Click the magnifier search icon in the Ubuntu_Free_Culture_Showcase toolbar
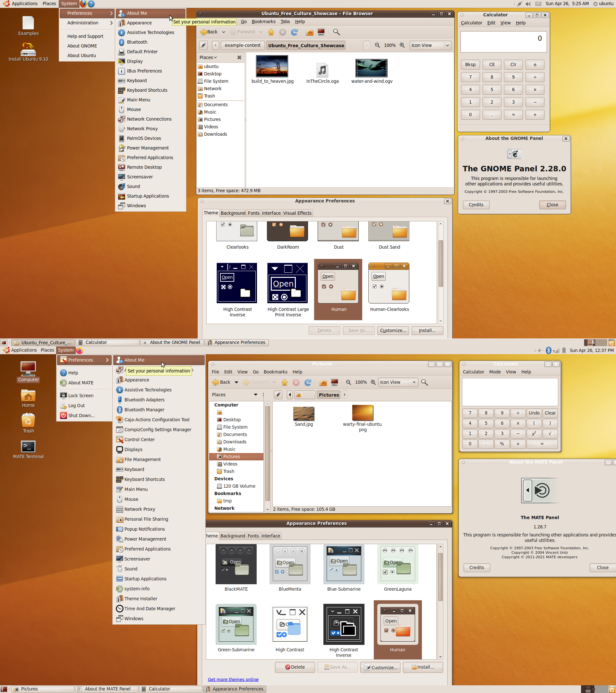The image size is (616, 693). (336, 32)
